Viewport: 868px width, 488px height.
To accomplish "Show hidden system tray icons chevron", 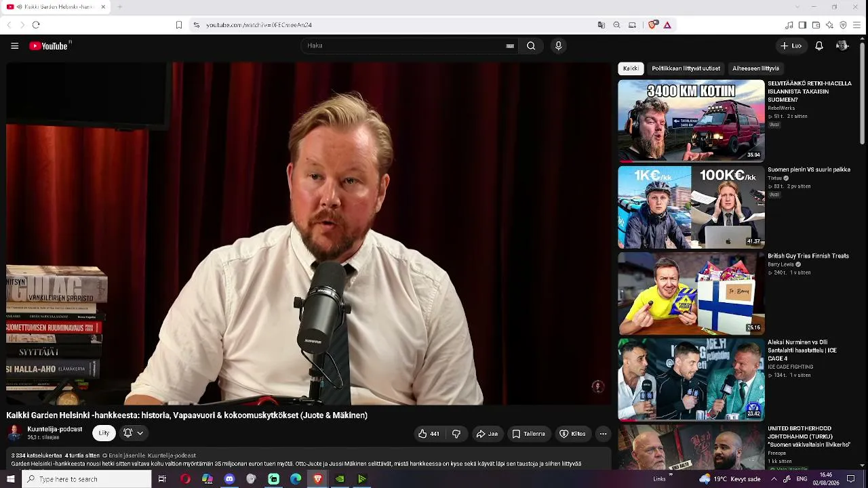I will point(774,479).
